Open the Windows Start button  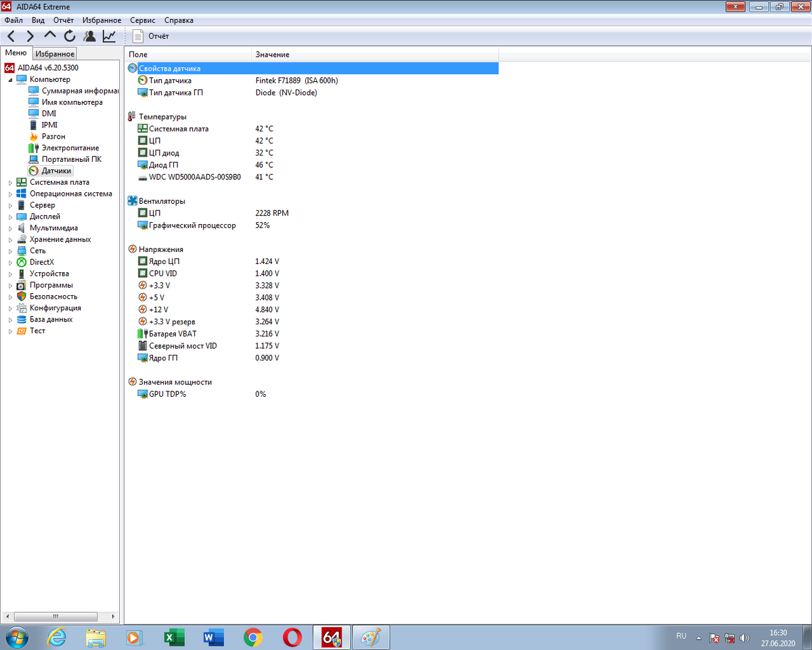16,637
